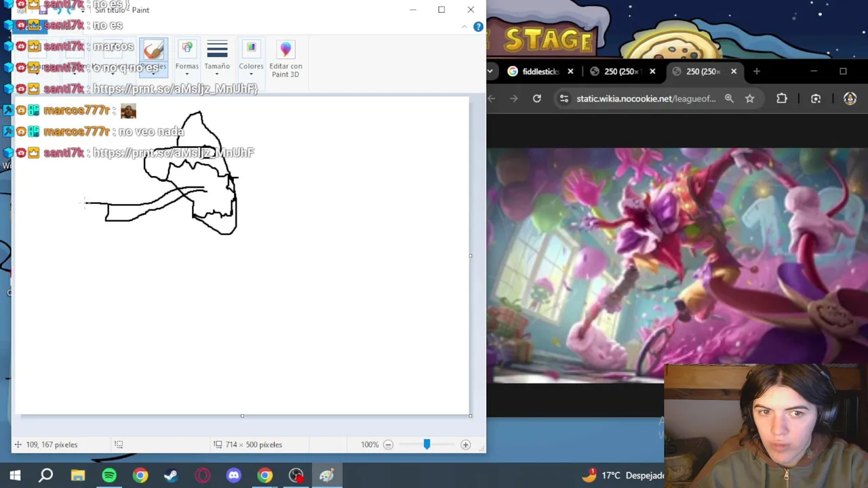Click the 100% zoom level text
The height and width of the screenshot is (488, 868).
(370, 445)
